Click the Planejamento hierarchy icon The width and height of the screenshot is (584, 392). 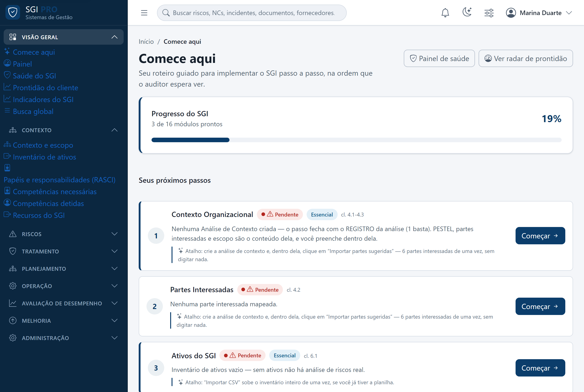coord(13,268)
